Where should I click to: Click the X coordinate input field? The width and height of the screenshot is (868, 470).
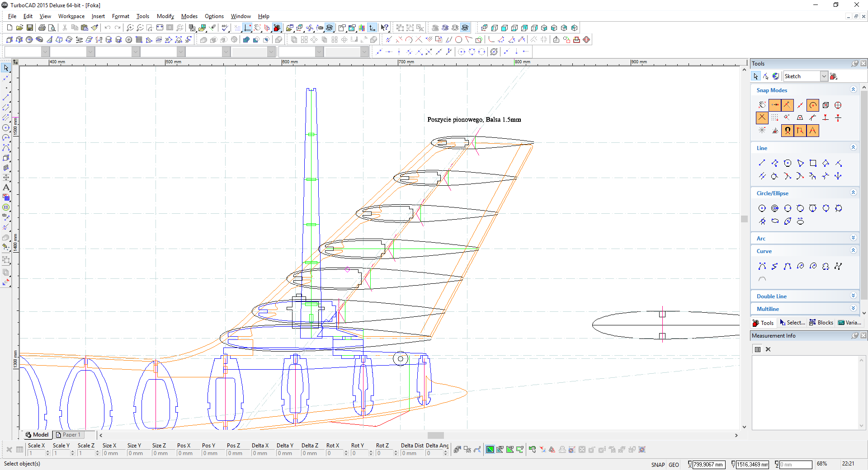[x=708, y=465]
